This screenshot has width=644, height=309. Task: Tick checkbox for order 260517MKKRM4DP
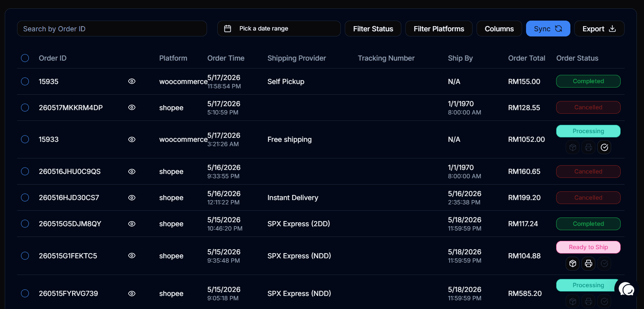(25, 107)
